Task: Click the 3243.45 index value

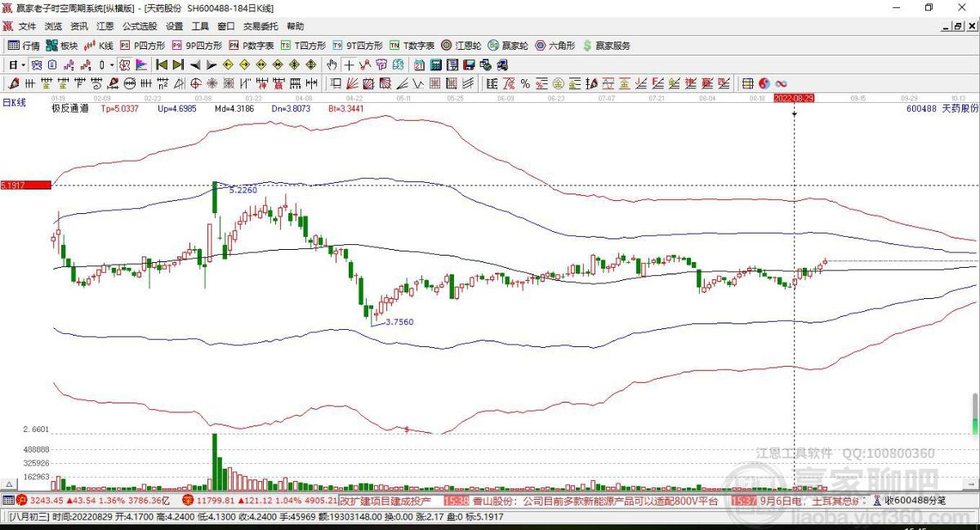Action: [x=47, y=501]
